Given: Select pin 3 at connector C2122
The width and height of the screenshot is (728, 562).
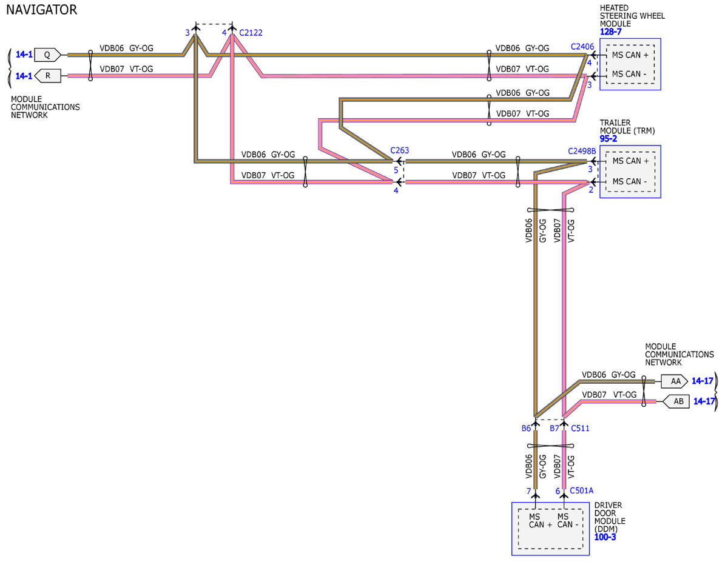Looking at the screenshot, I should point(188,33).
